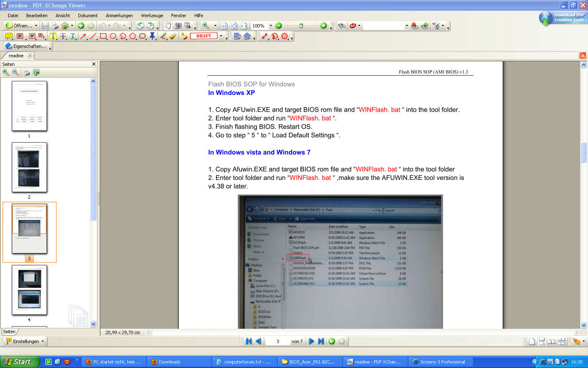Open the stamp selection dropdown arrow
The width and height of the screenshot is (588, 368).
[x=221, y=36]
